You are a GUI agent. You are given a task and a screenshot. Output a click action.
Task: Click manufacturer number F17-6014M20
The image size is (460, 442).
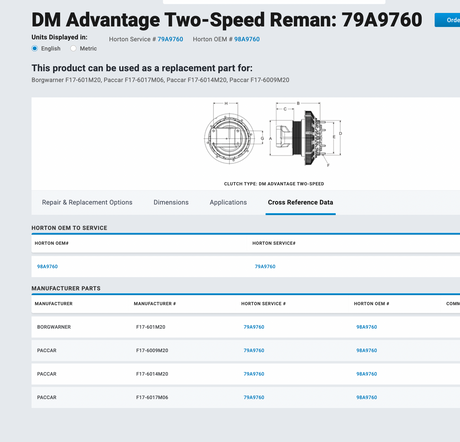pos(152,374)
